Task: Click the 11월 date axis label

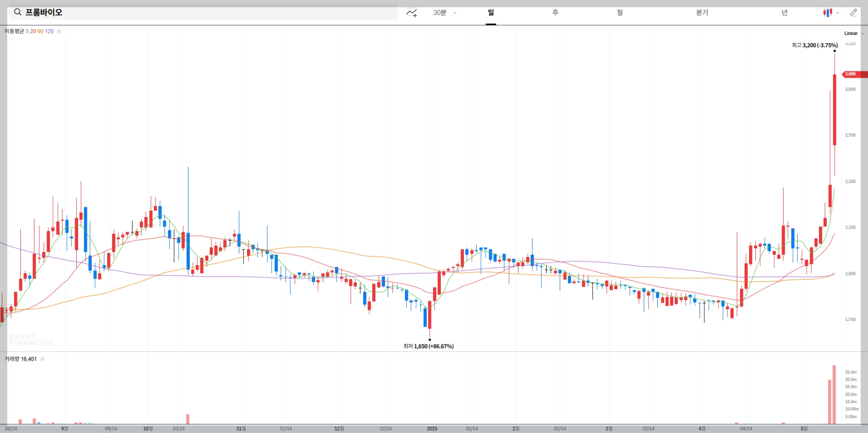Action: [241, 429]
